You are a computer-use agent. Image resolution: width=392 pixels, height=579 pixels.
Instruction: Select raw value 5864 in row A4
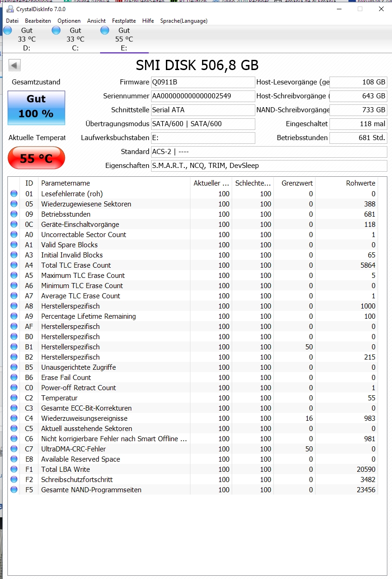(x=367, y=265)
